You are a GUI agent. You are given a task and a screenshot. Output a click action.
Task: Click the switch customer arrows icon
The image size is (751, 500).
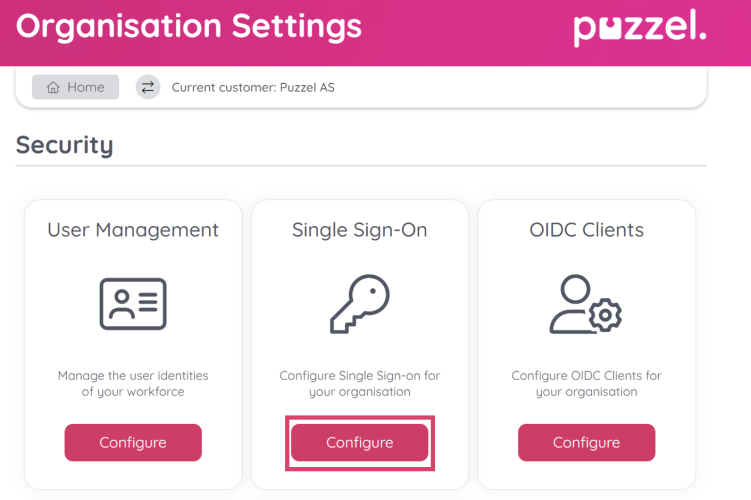[148, 87]
